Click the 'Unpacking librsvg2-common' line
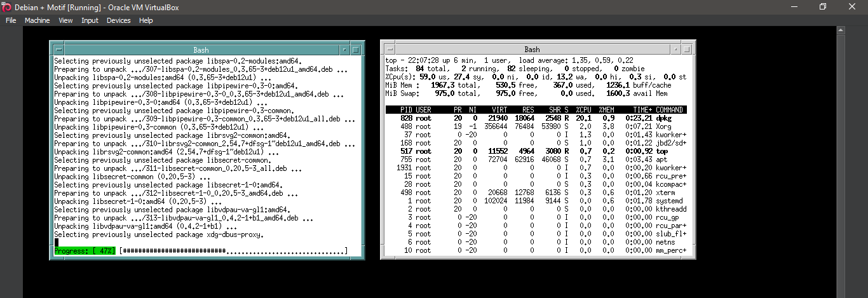The image size is (868, 298). (165, 152)
